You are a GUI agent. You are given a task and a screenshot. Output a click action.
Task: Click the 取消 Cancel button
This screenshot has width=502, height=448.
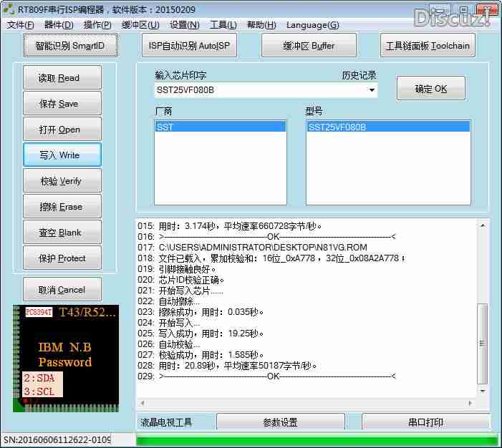click(62, 290)
